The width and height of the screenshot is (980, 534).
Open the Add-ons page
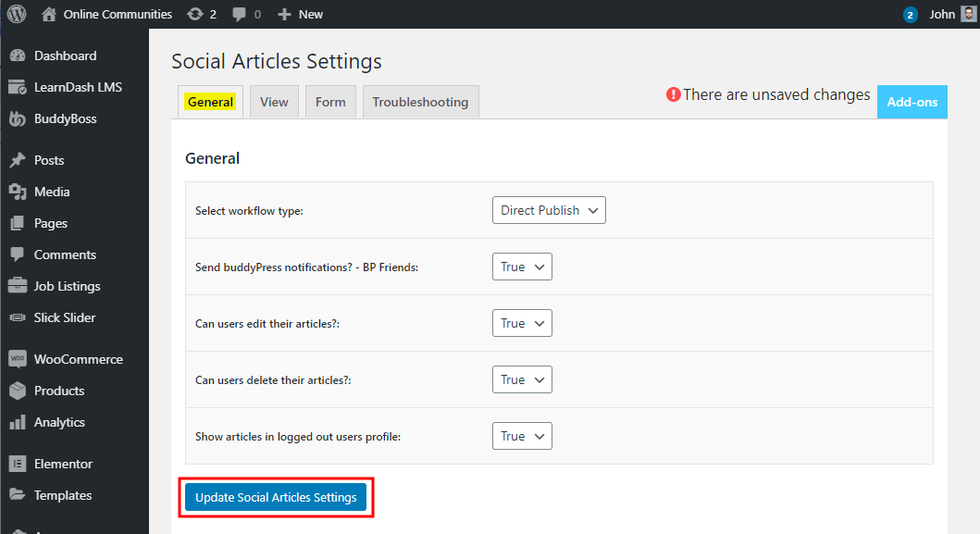[x=912, y=102]
